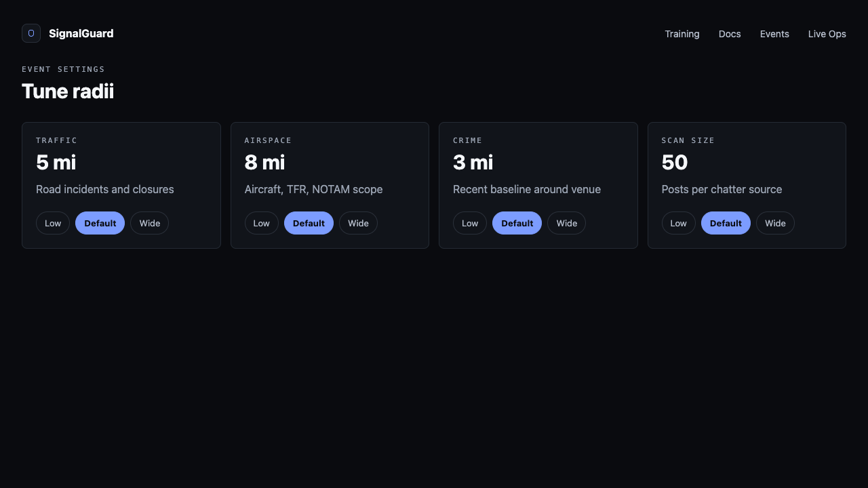Choose Wide for Traffic radius

[x=149, y=223]
